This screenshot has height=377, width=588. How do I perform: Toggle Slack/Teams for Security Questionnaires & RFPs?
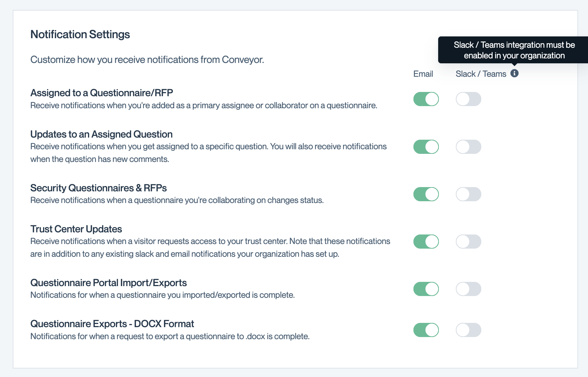(x=469, y=194)
